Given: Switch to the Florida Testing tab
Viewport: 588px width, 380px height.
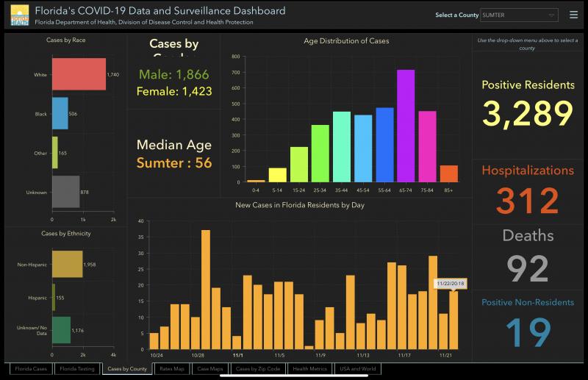Looking at the screenshot, I should (77, 369).
